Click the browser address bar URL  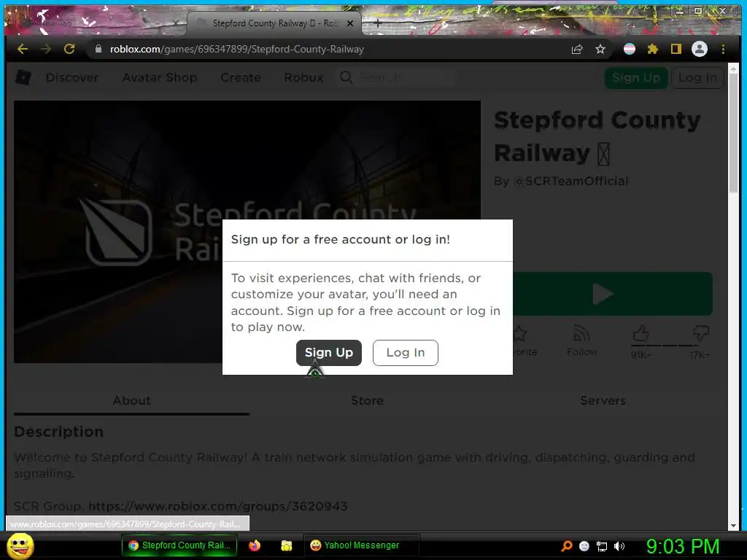point(237,49)
